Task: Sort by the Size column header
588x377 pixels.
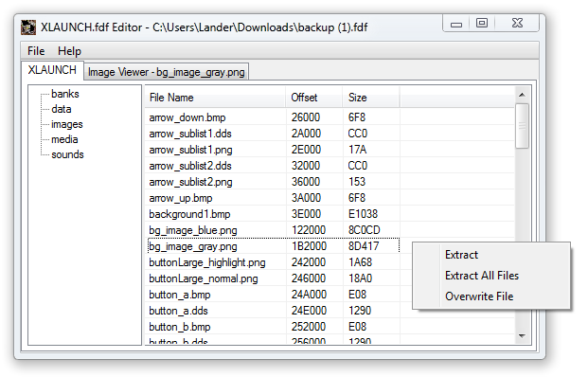Action: click(371, 98)
